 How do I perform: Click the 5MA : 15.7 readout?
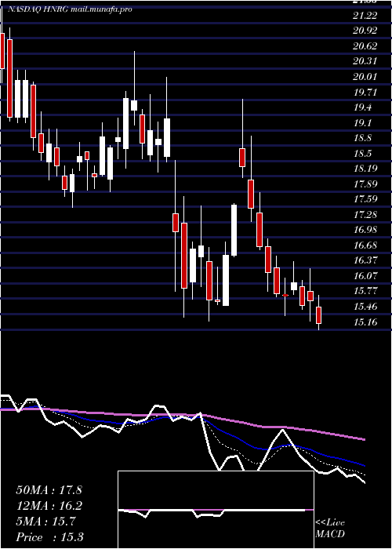point(45,522)
